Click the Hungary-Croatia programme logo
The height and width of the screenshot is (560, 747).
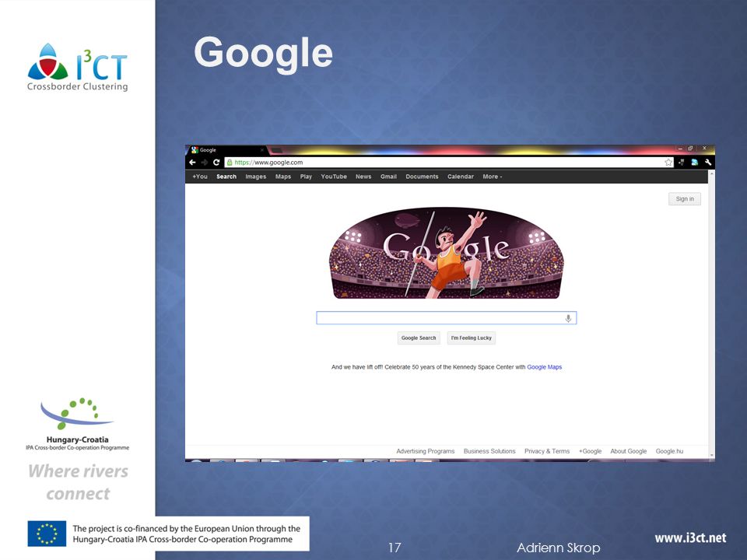coord(77,424)
